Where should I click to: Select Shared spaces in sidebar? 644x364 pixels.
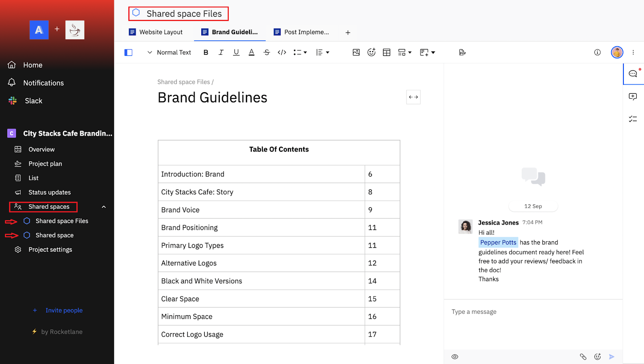point(43,207)
